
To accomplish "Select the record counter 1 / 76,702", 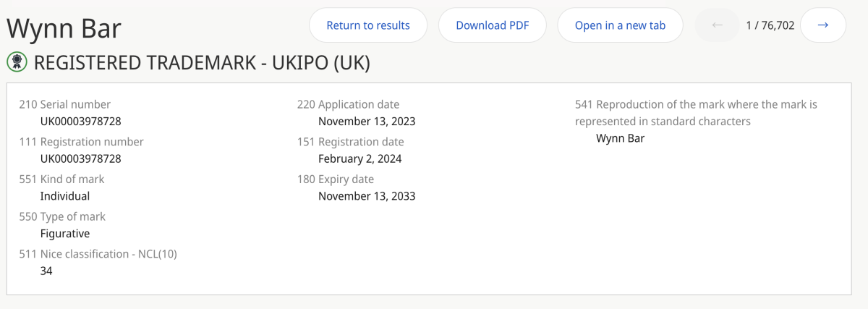I will coord(770,25).
